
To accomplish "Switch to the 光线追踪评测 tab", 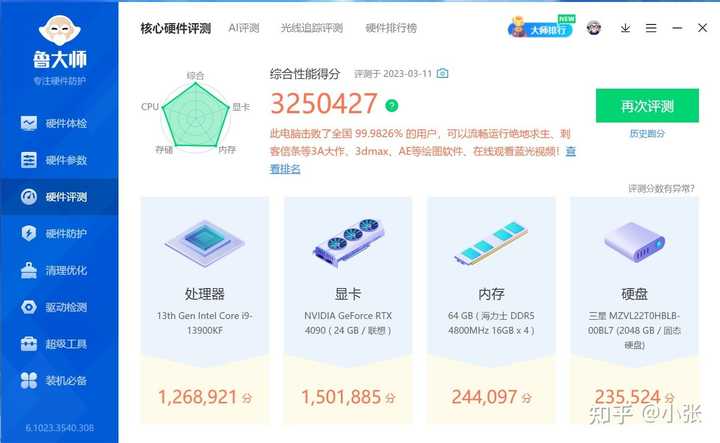I will tap(312, 28).
